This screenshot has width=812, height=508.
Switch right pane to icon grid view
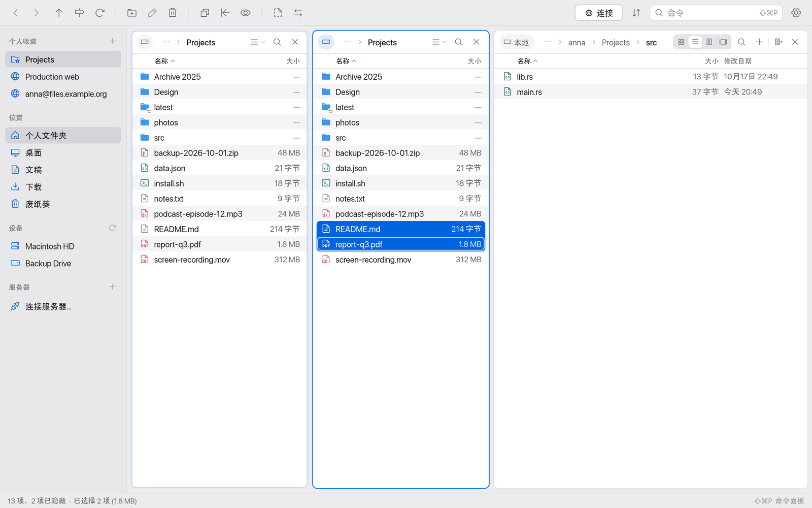click(x=682, y=42)
